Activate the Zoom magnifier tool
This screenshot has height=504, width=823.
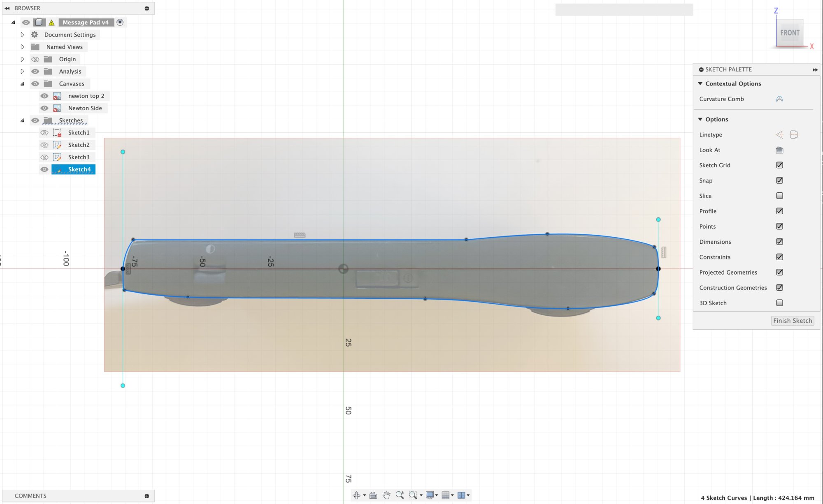click(x=399, y=495)
